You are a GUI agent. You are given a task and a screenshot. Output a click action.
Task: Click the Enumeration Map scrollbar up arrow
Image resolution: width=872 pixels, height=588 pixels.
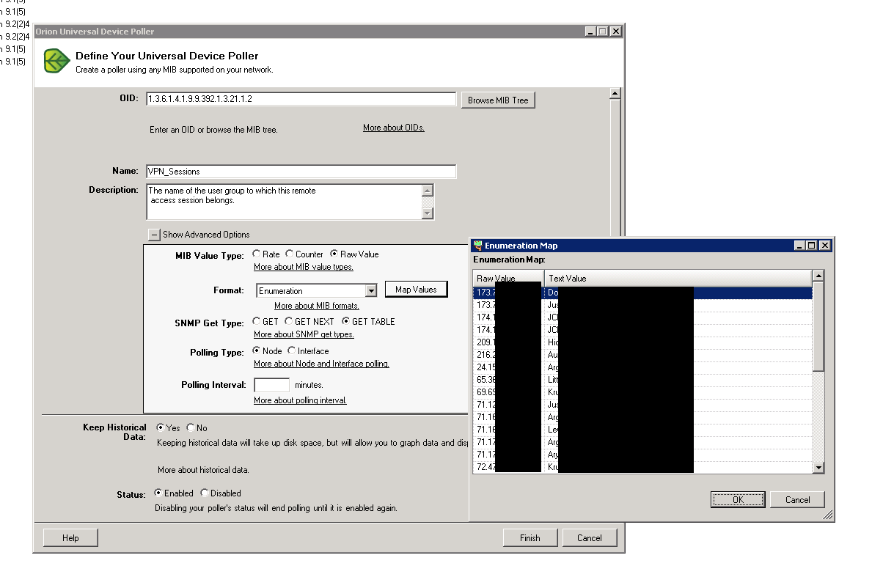[818, 276]
